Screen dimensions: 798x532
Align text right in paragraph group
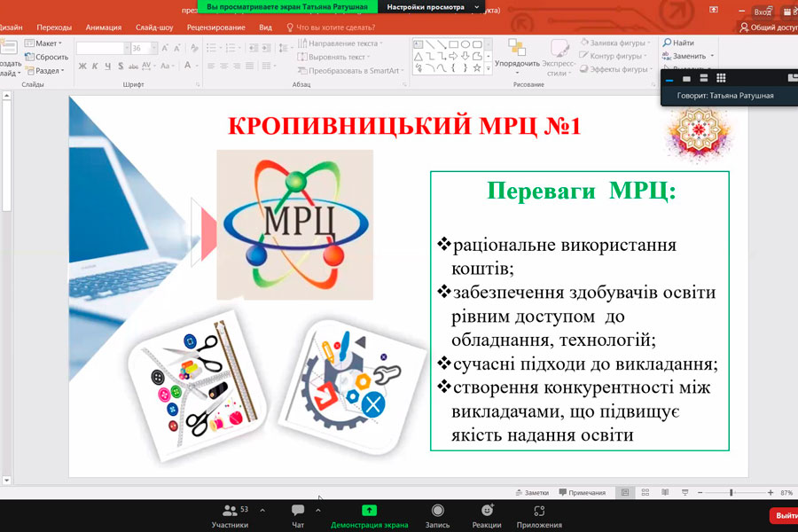[x=237, y=66]
